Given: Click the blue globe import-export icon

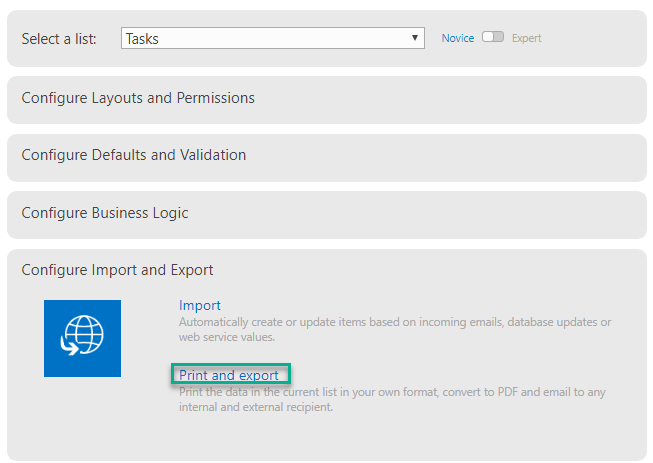Looking at the screenshot, I should (82, 338).
